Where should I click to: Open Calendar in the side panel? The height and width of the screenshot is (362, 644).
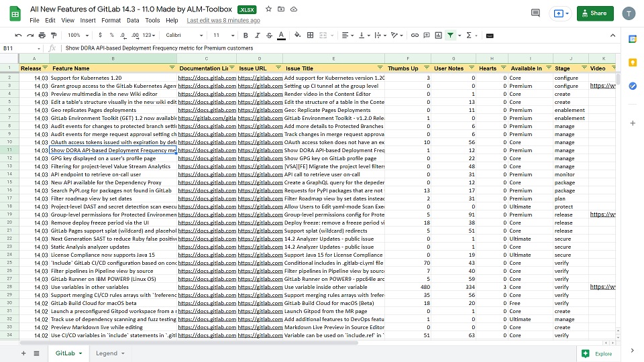tap(633, 39)
